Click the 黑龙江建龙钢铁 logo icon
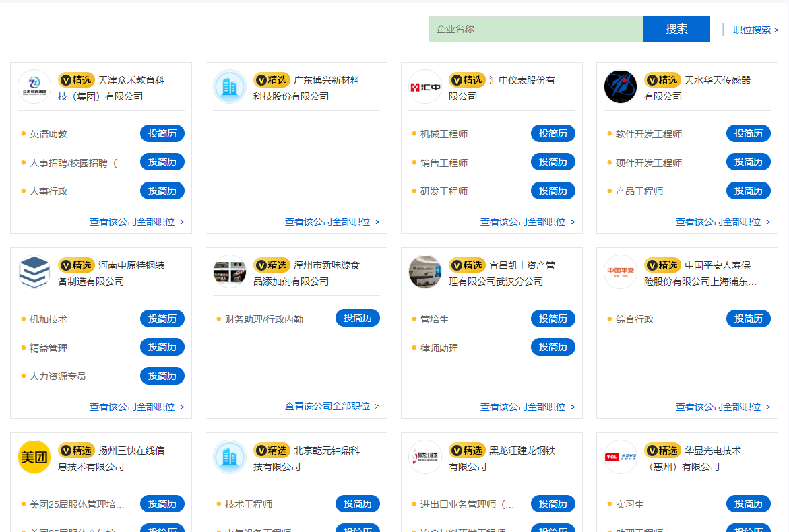789x532 pixels. 425,457
